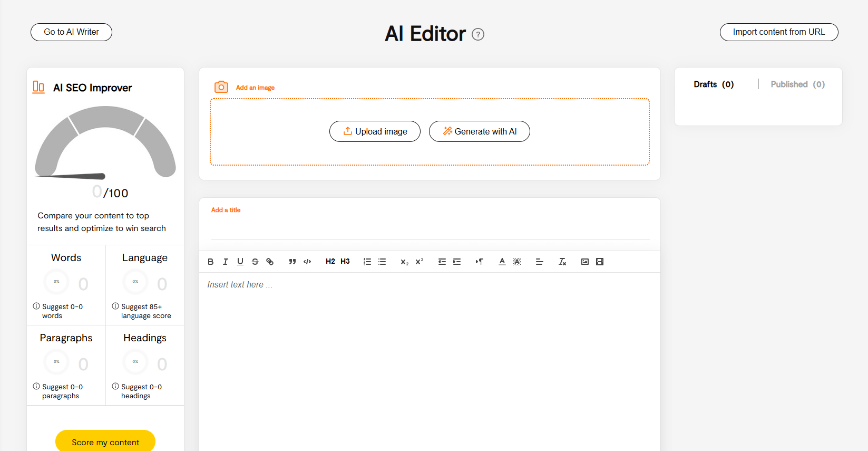Insert a hyperlink with the link icon
This screenshot has height=451, width=868.
pos(270,262)
